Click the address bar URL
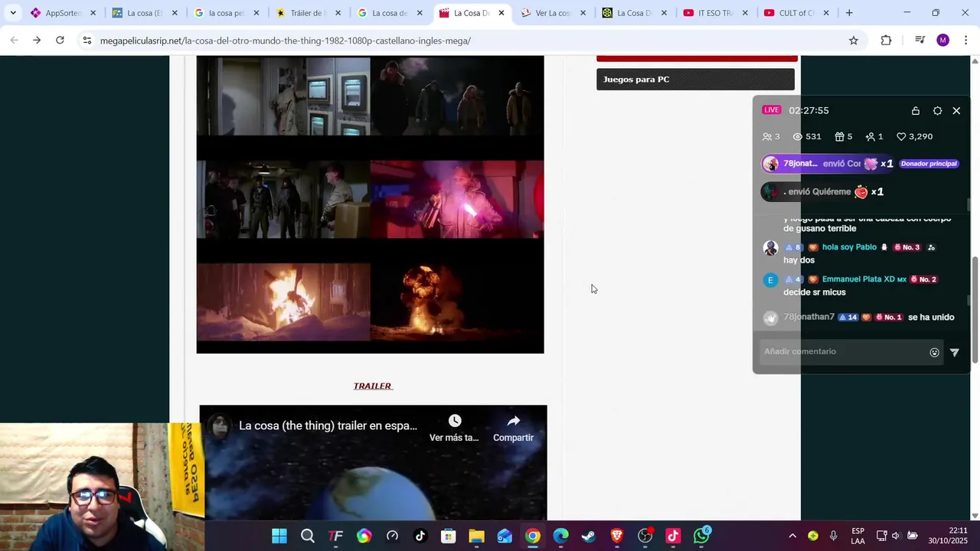Image resolution: width=980 pixels, height=551 pixels. click(x=286, y=41)
